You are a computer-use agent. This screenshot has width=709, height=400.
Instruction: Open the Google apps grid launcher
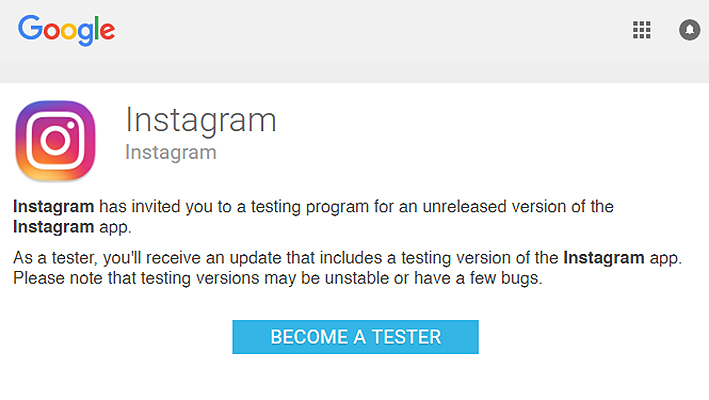642,30
